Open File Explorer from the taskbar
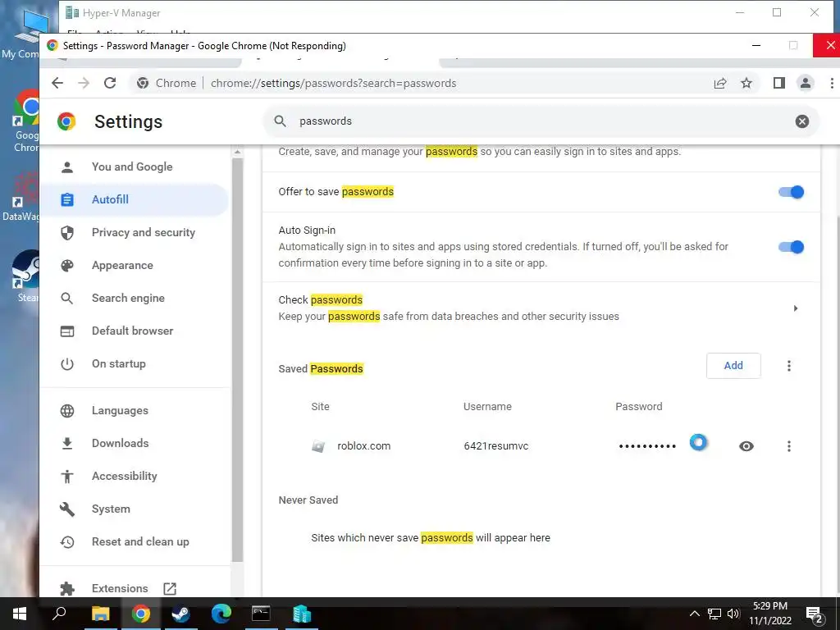Image resolution: width=840 pixels, height=630 pixels. coord(100,614)
